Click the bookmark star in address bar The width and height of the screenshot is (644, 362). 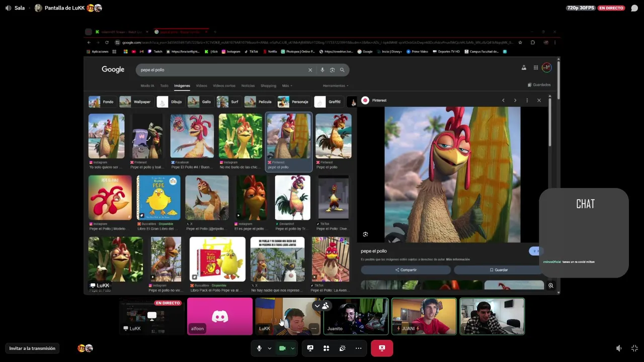[x=520, y=42]
